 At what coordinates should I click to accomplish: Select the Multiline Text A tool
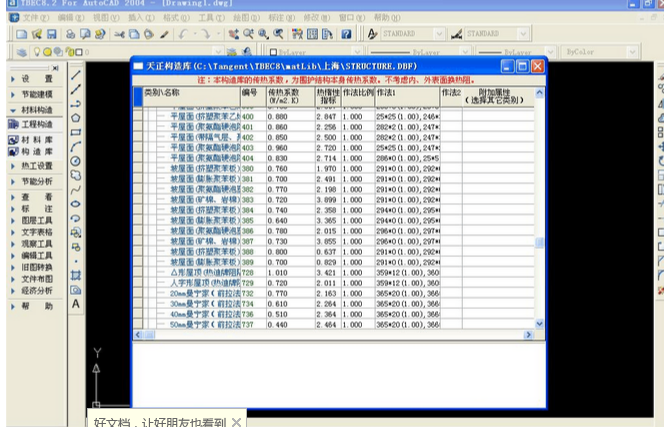pyautogui.click(x=76, y=304)
